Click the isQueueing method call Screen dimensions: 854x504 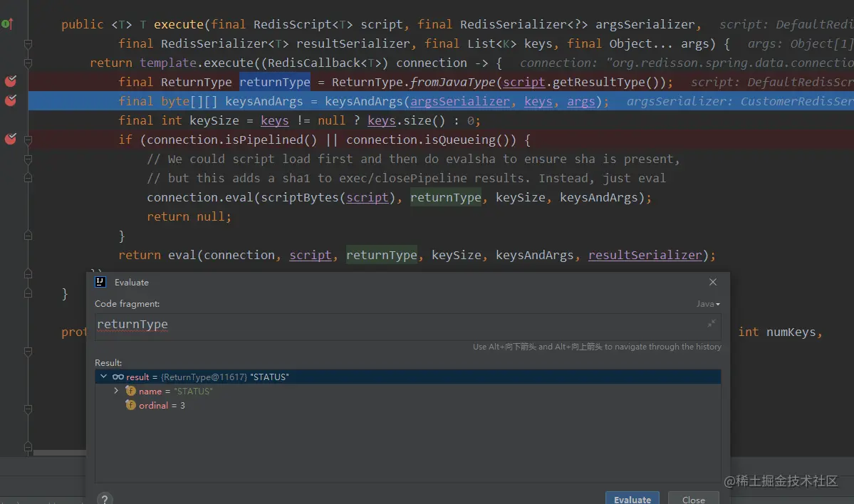tap(467, 140)
